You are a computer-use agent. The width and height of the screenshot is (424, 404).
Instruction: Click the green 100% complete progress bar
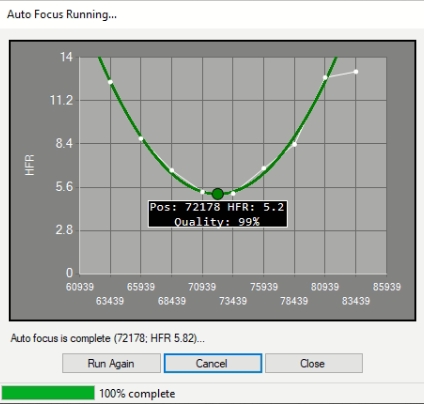tap(48, 393)
